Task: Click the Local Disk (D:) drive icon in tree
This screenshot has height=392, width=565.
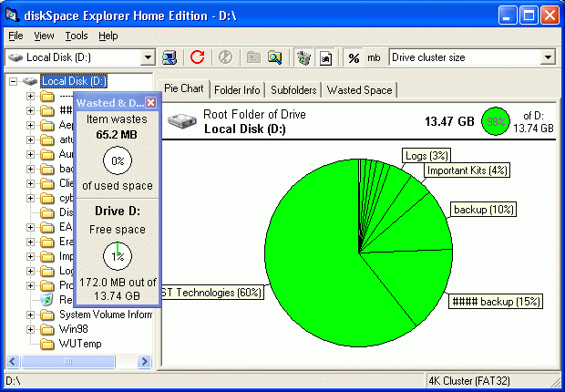Action: click(x=29, y=81)
